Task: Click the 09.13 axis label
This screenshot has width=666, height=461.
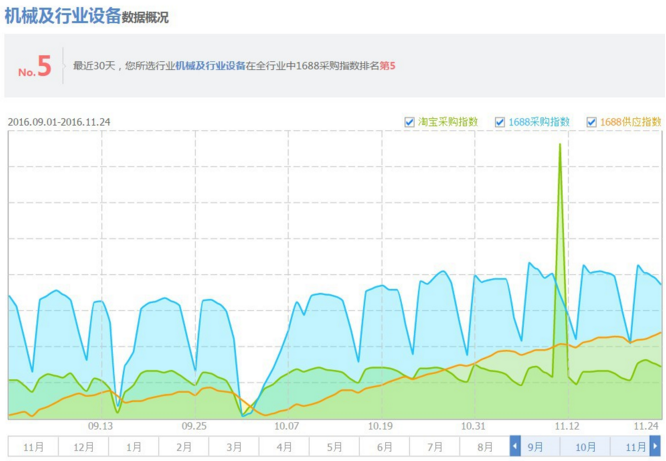Action: (x=100, y=426)
